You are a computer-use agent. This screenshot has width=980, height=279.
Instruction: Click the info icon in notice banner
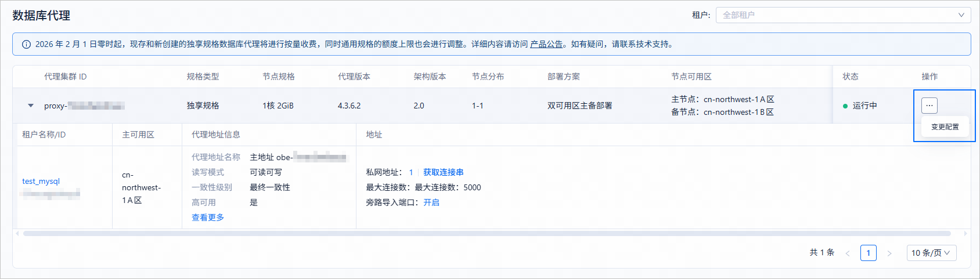[x=26, y=44]
